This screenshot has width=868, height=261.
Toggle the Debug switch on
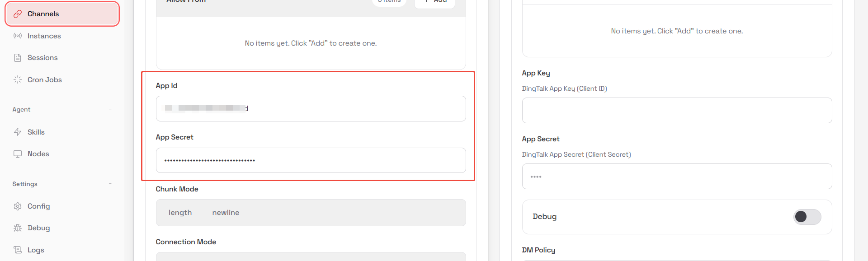[x=807, y=217]
